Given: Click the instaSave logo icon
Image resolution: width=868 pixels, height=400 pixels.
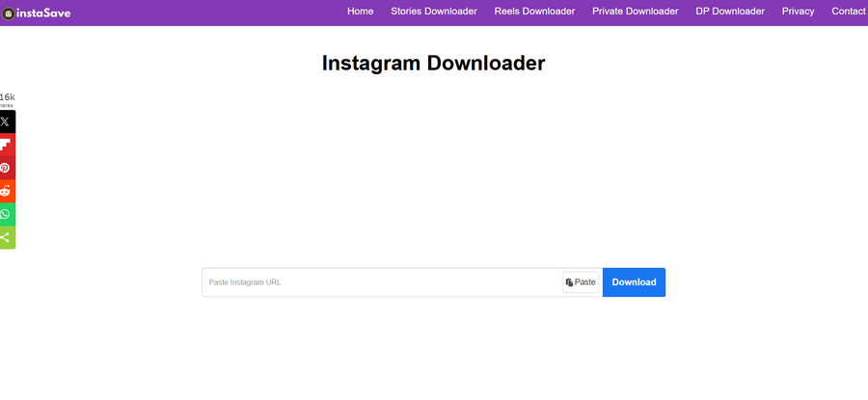Looking at the screenshot, I should pos(7,13).
